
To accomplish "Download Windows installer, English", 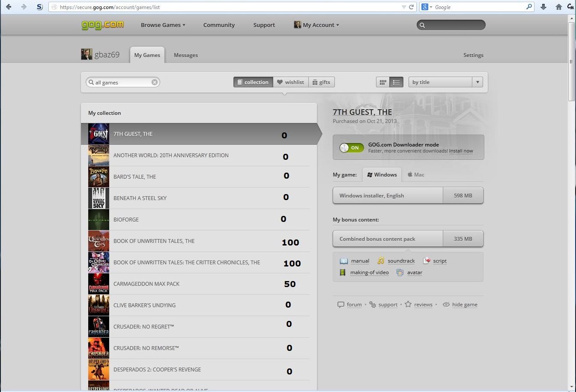I will click(x=408, y=195).
